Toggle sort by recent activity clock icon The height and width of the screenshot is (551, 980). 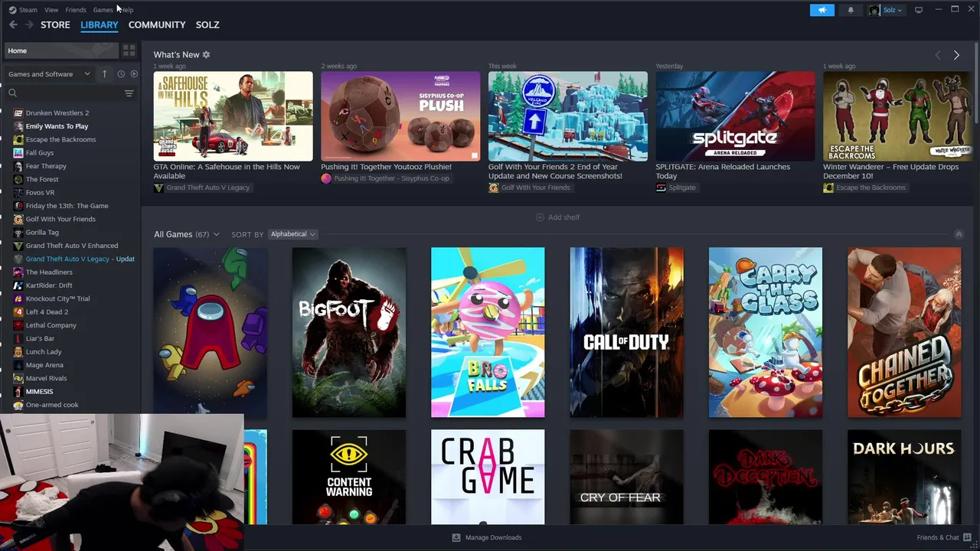pyautogui.click(x=120, y=74)
